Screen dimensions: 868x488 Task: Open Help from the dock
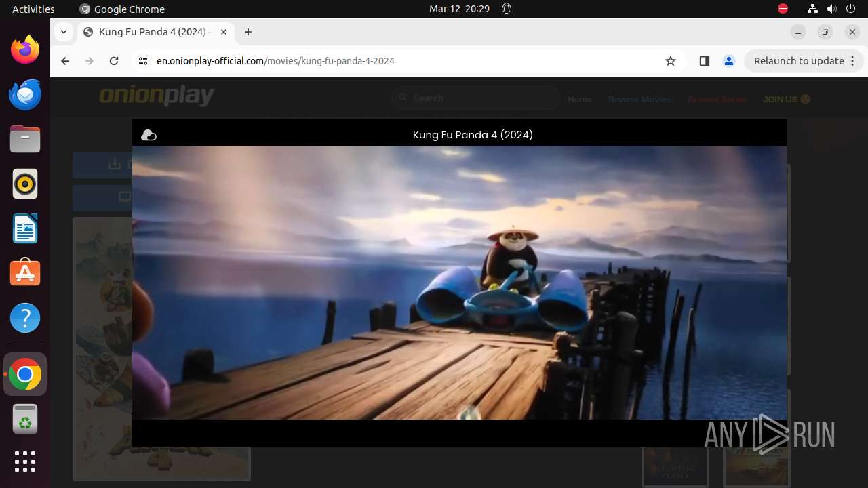click(25, 318)
